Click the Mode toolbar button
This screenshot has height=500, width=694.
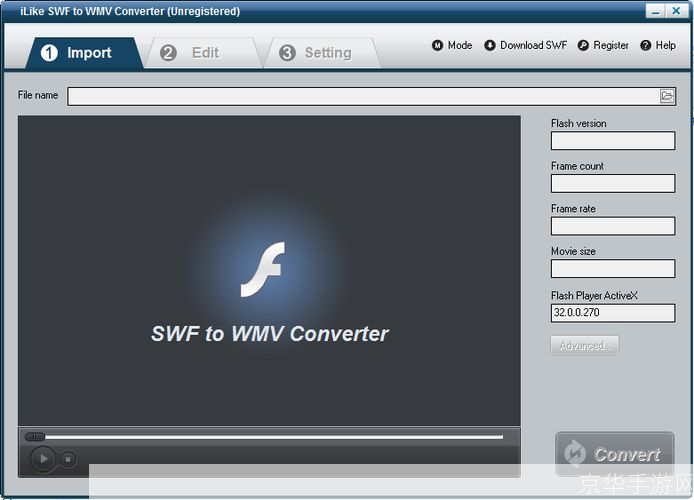pyautogui.click(x=452, y=45)
